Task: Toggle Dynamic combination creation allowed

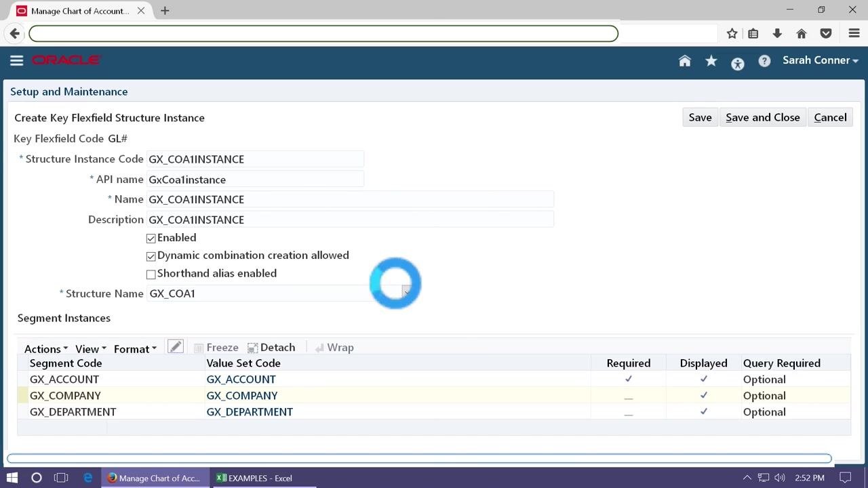Action: [151, 256]
